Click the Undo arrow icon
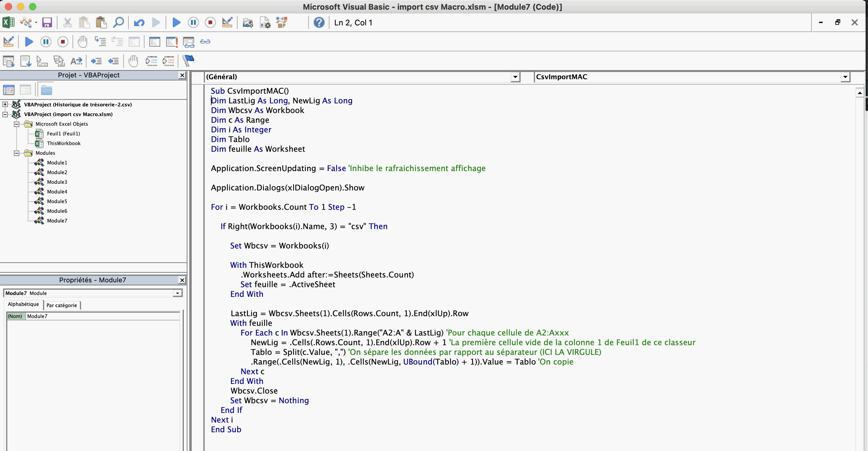The image size is (868, 451). click(x=139, y=23)
